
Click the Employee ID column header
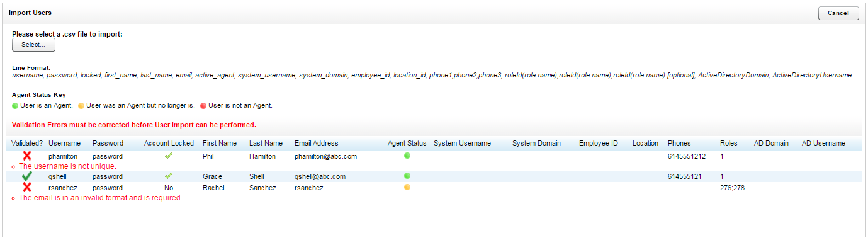tap(599, 143)
